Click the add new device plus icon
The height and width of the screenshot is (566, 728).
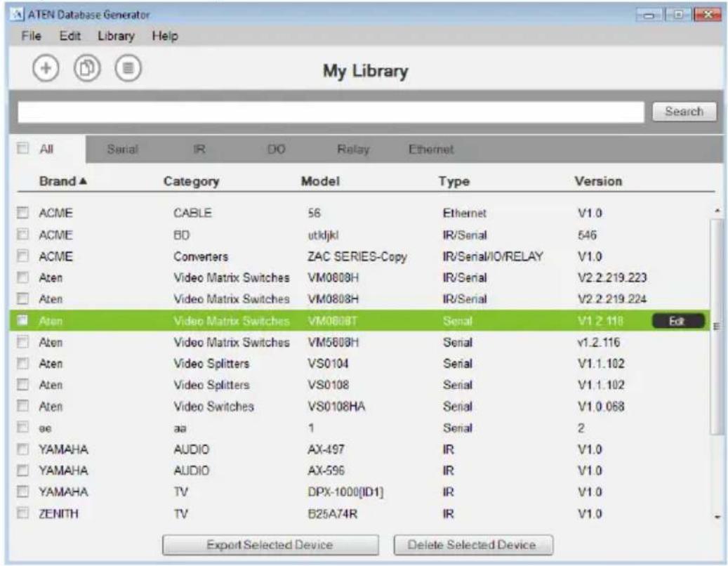point(46,68)
